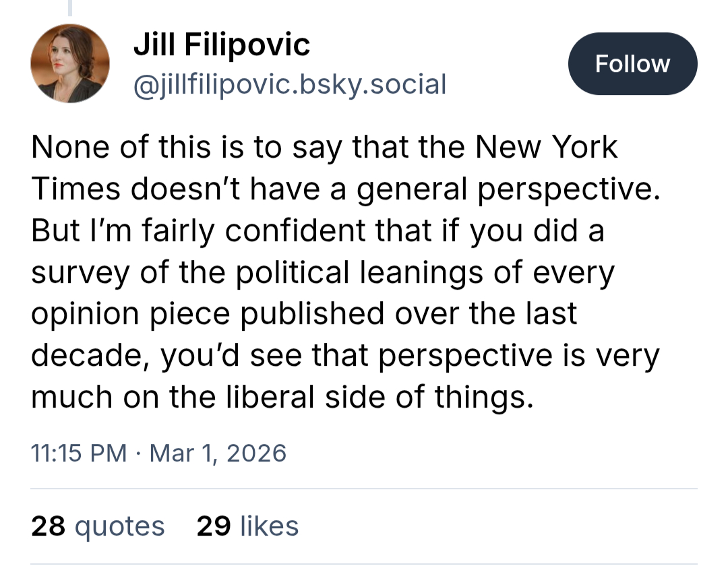Click the number 28 before quotes

click(48, 526)
